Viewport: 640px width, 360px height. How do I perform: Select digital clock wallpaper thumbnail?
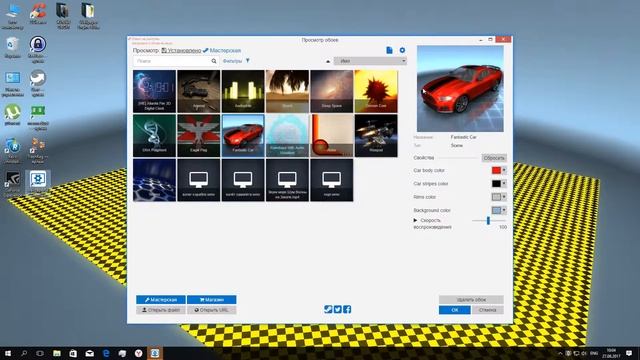pos(154,91)
